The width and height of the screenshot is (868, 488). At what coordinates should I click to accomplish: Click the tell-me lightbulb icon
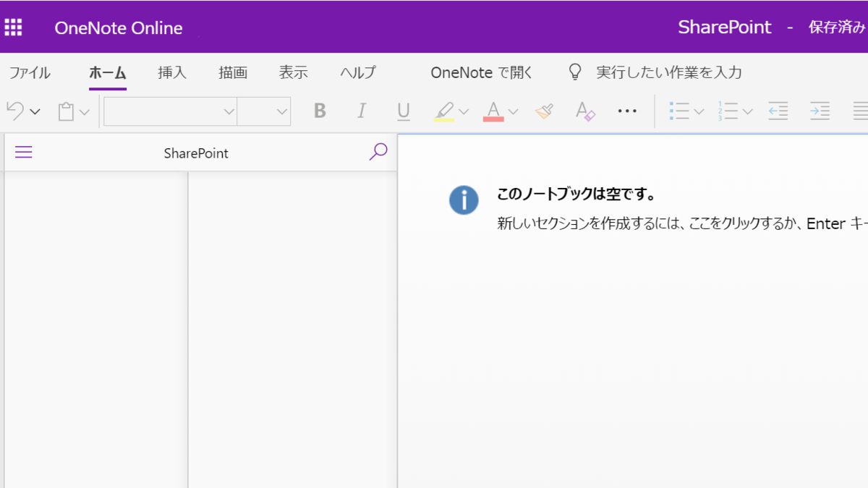click(575, 72)
